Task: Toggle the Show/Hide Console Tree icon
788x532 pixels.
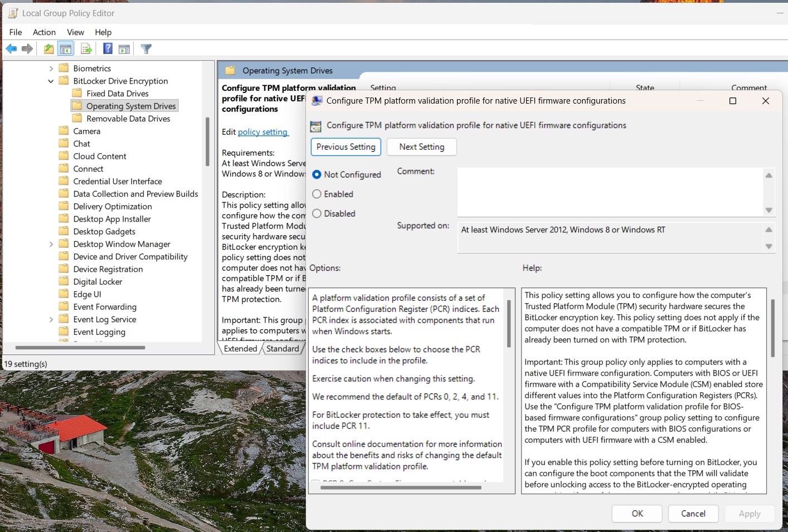Action: (x=65, y=48)
